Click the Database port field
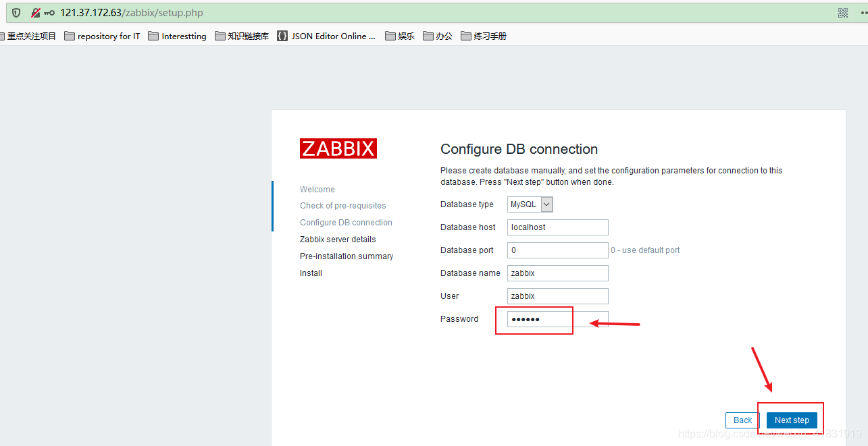This screenshot has height=446, width=868. click(558, 250)
